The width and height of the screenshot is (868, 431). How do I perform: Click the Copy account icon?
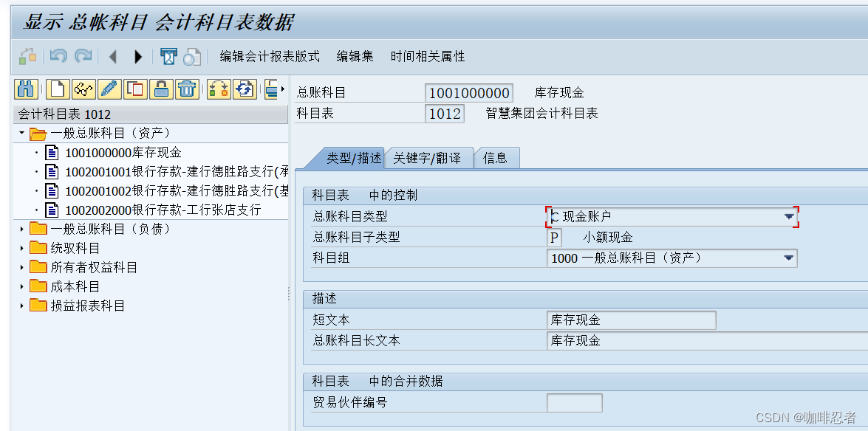click(134, 90)
